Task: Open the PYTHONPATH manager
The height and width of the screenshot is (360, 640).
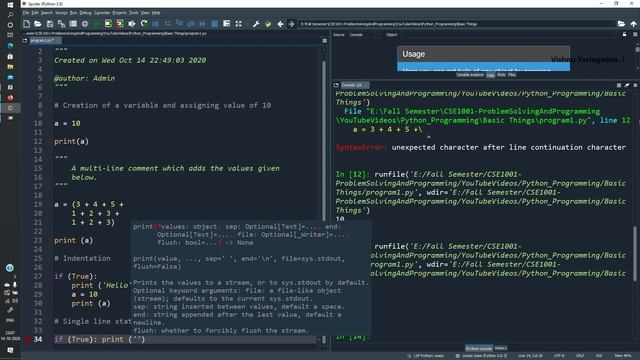Action: (x=268, y=24)
